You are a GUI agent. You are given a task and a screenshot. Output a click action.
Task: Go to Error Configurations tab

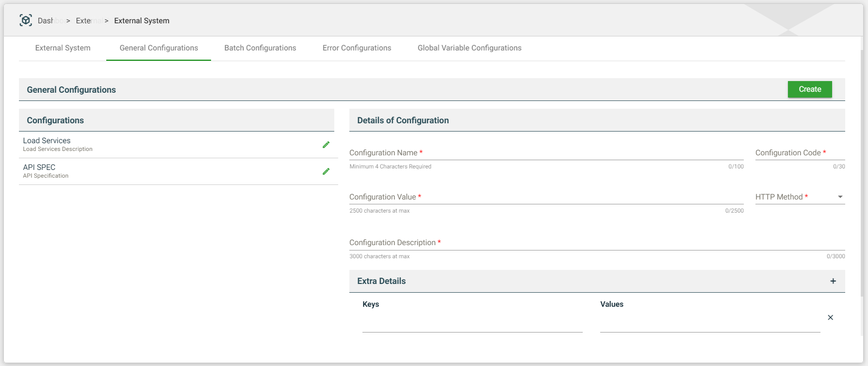pos(357,48)
